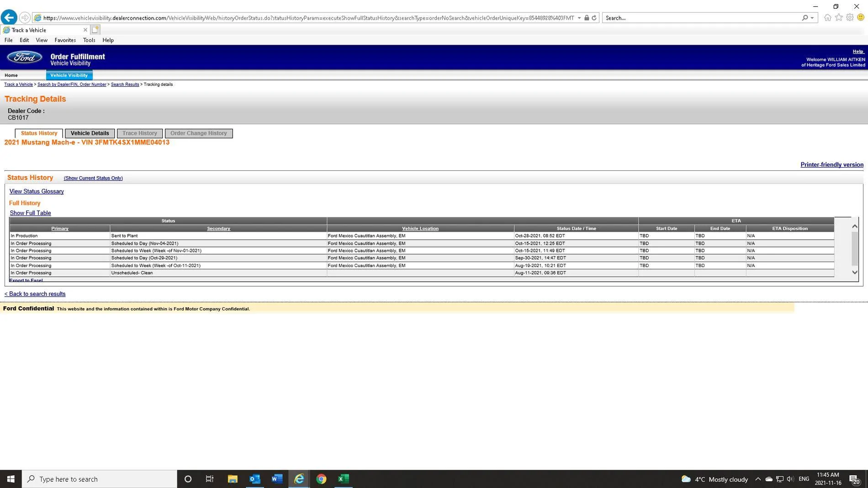Open the browser Tools gear icon
The height and width of the screenshot is (488, 868).
[850, 17]
